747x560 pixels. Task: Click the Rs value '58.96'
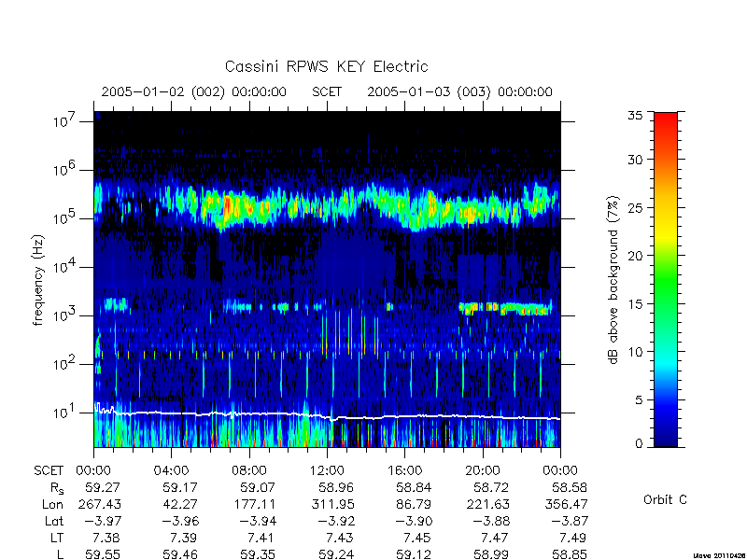tap(336, 487)
